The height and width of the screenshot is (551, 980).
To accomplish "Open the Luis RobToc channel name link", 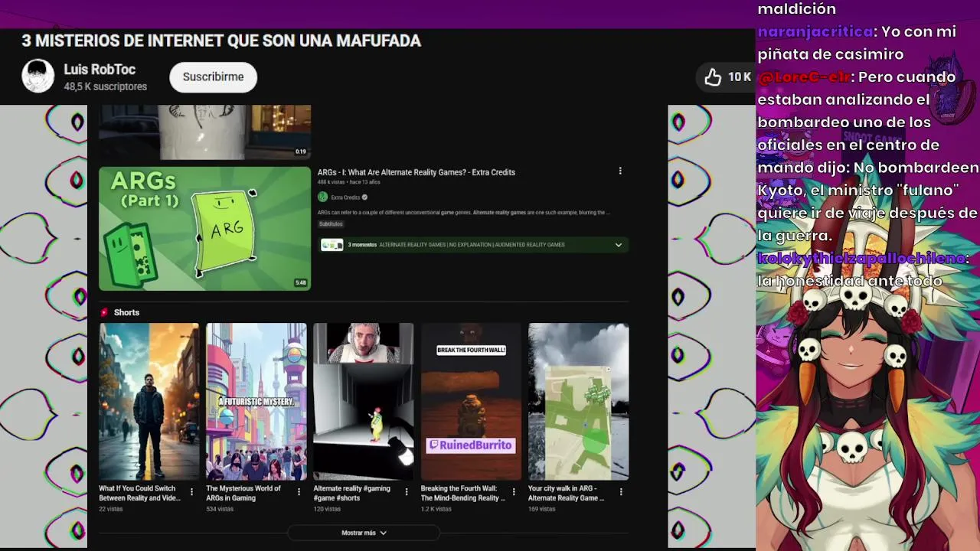I will (x=100, y=70).
